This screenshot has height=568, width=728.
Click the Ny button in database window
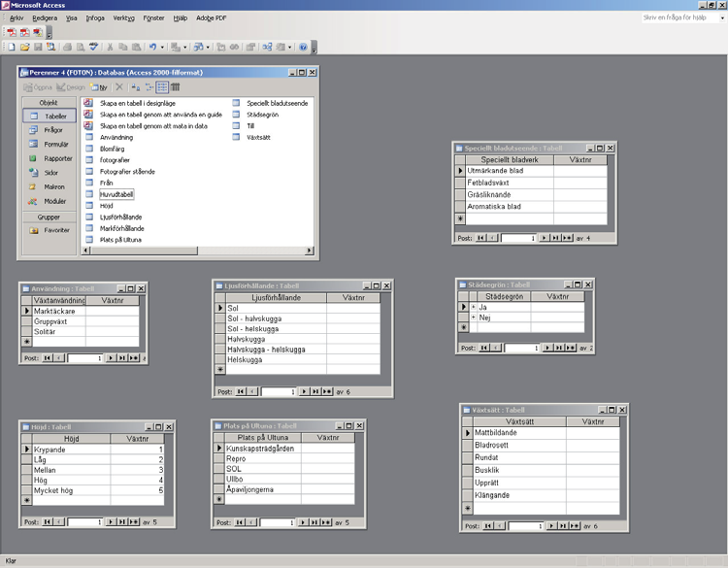pyautogui.click(x=99, y=86)
